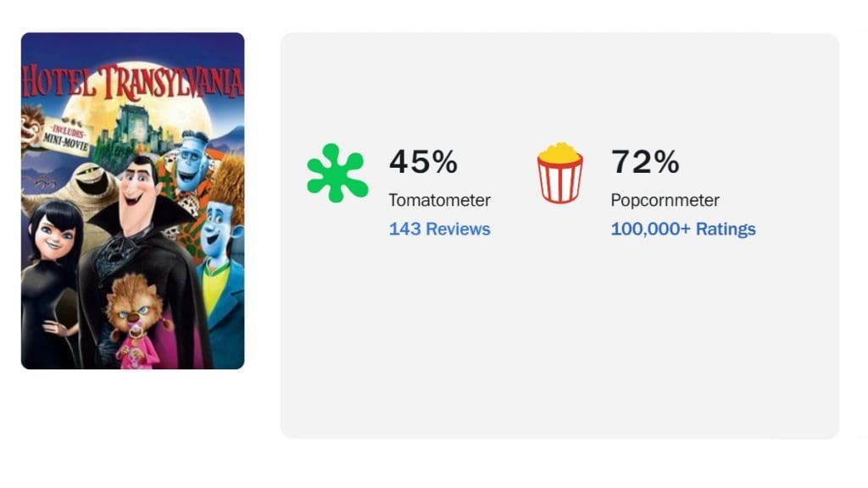This screenshot has width=868, height=488.
Task: Click the Hotel Transylvania title on poster
Action: click(x=132, y=80)
